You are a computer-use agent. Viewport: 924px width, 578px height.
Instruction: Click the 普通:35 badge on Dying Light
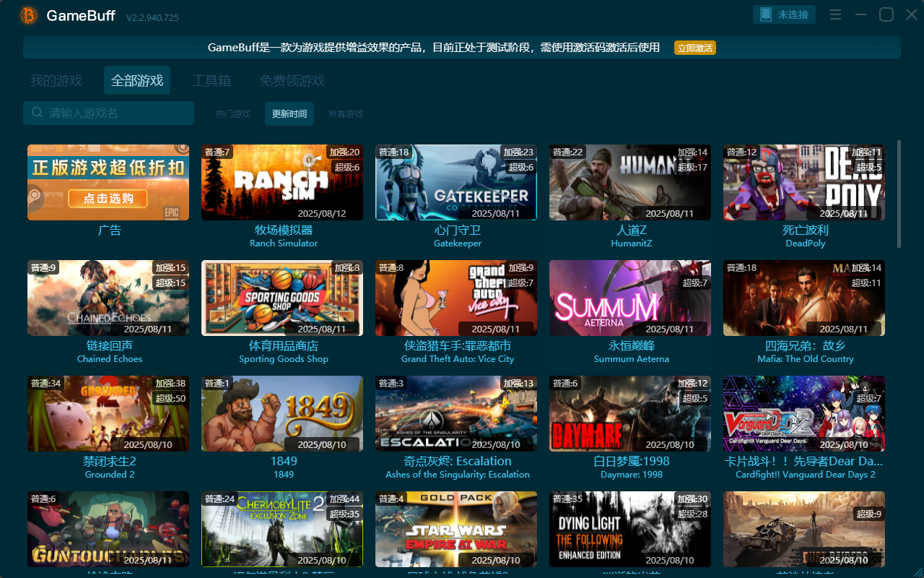point(567,499)
